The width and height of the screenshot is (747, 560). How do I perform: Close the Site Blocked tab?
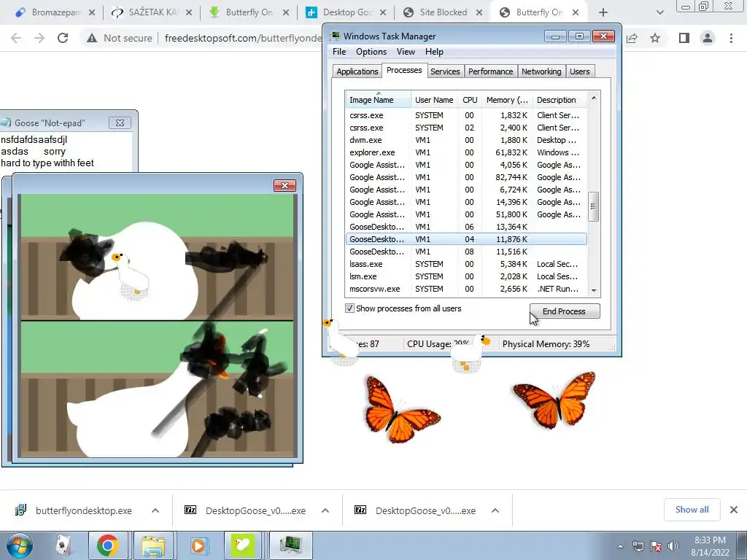(479, 12)
